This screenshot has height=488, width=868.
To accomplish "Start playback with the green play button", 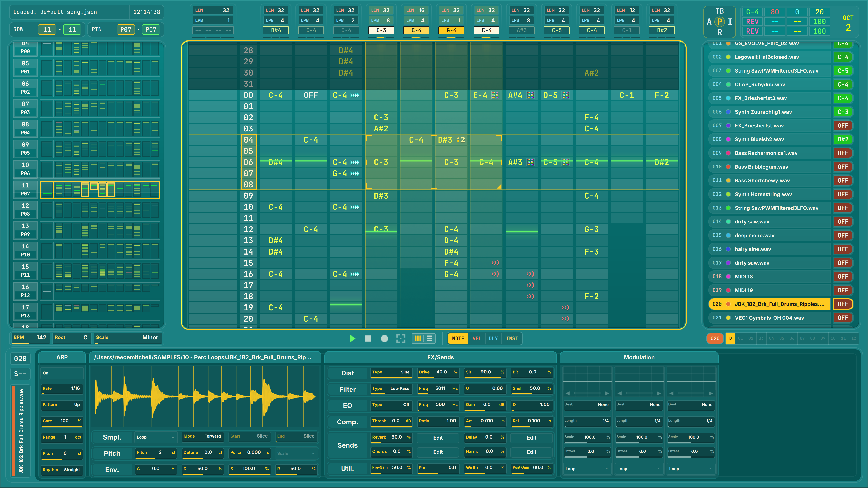I will (x=352, y=339).
